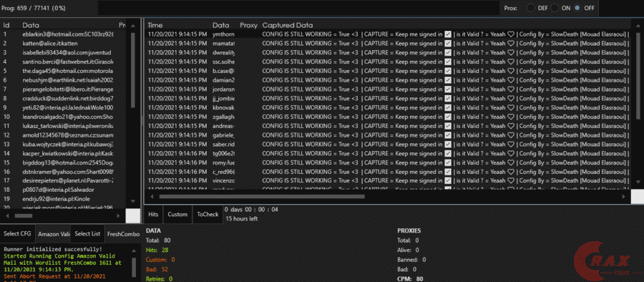Click the 'Custom: 0' counter

[x=160, y=260]
